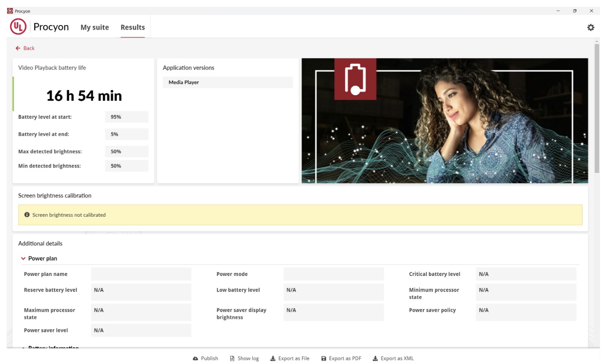Viewport: 604px width, 364px height.
Task: Click Minimum processor state N/A value
Action: (x=526, y=292)
